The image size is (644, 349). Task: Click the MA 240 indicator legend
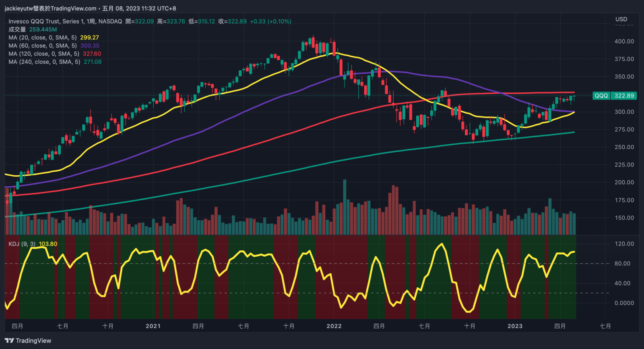point(44,62)
